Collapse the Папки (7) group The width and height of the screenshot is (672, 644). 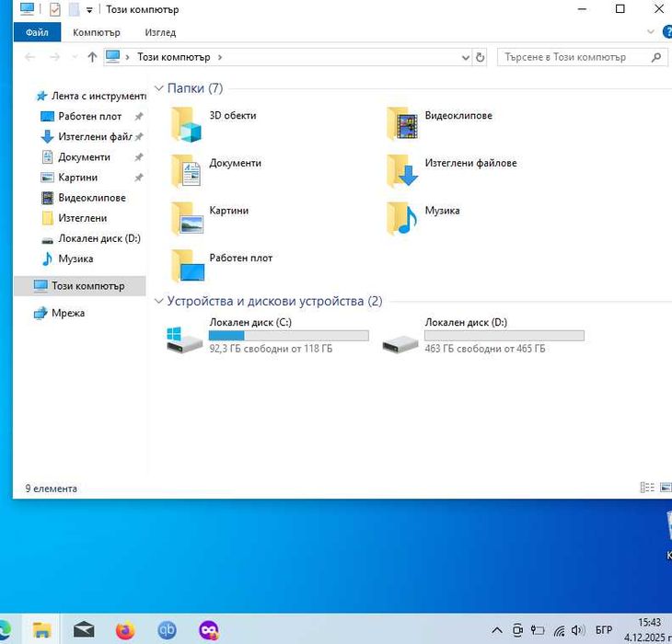coord(158,88)
